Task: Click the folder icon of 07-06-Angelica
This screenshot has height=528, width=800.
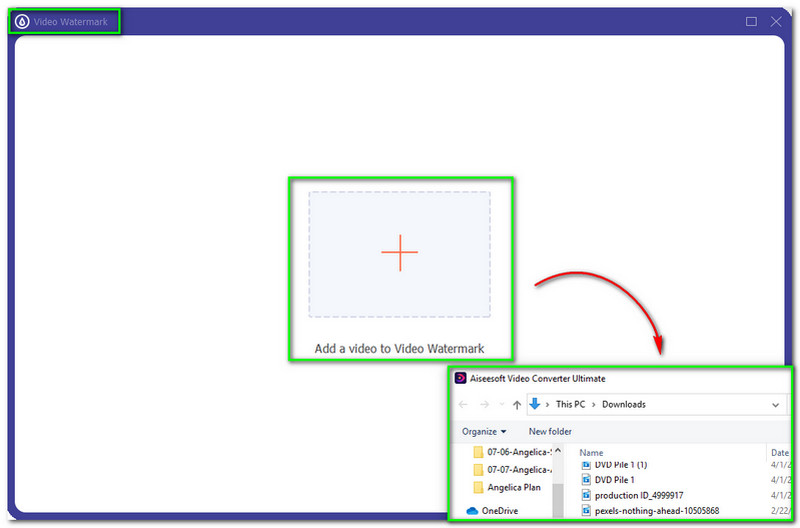Action: [x=478, y=452]
